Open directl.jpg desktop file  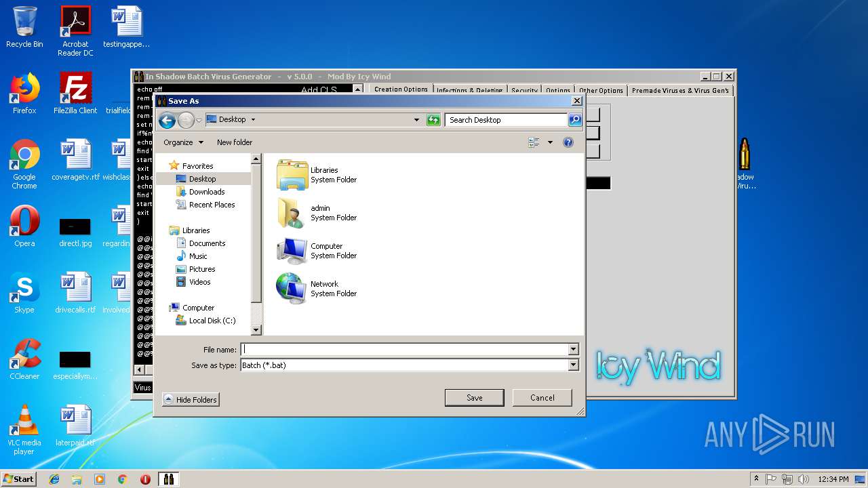pyautogui.click(x=75, y=231)
